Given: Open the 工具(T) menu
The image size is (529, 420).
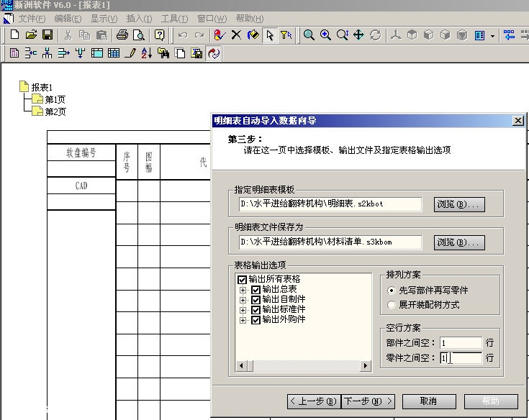Looking at the screenshot, I should point(174,19).
